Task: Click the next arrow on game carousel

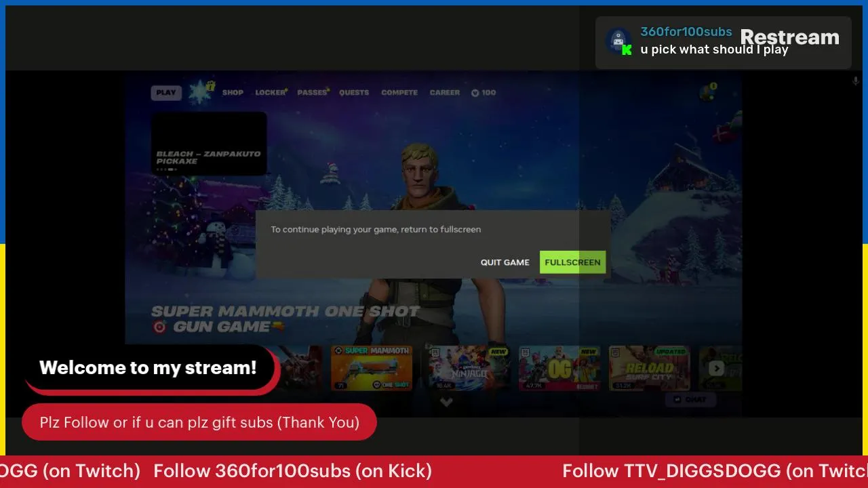Action: pos(716,368)
